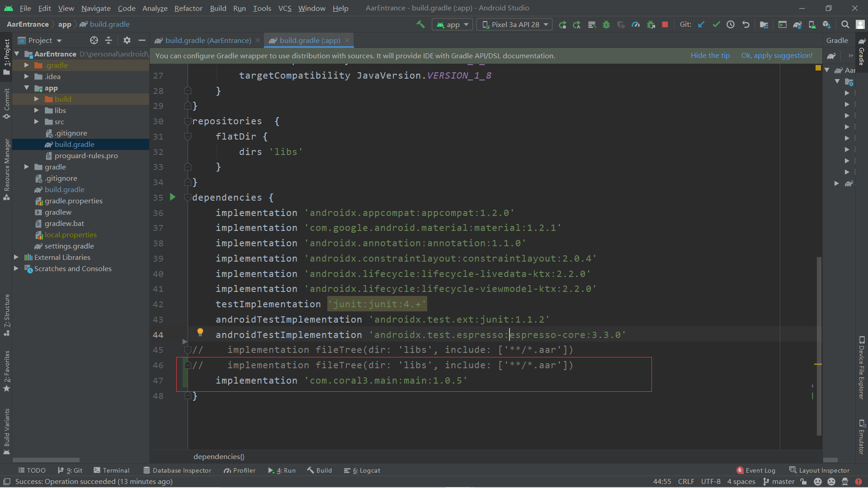Viewport: 868px width, 488px height.
Task: Open the SDK Manager icon
Action: (827, 25)
